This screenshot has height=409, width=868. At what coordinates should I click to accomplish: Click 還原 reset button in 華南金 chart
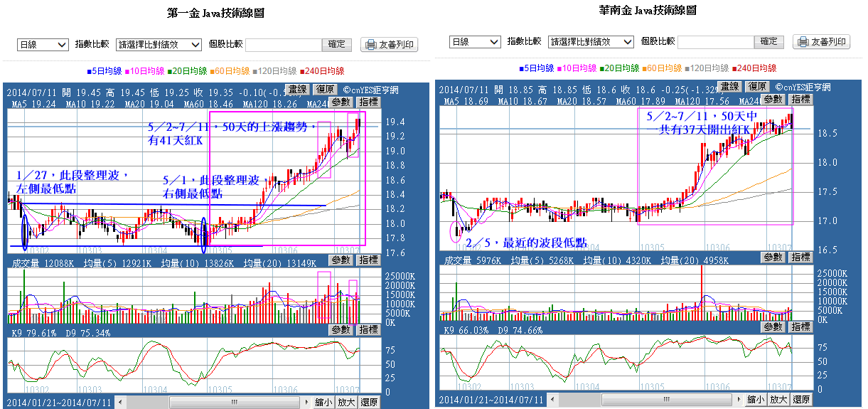[801, 400]
